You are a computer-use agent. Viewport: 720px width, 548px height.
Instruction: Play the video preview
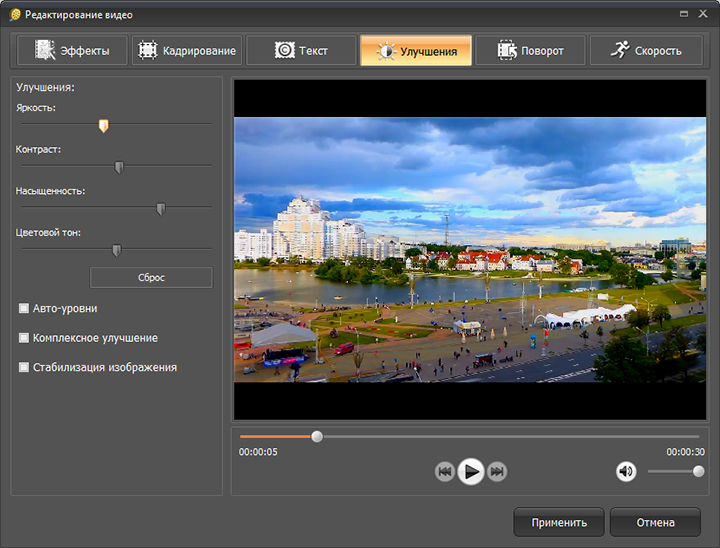coord(471,471)
